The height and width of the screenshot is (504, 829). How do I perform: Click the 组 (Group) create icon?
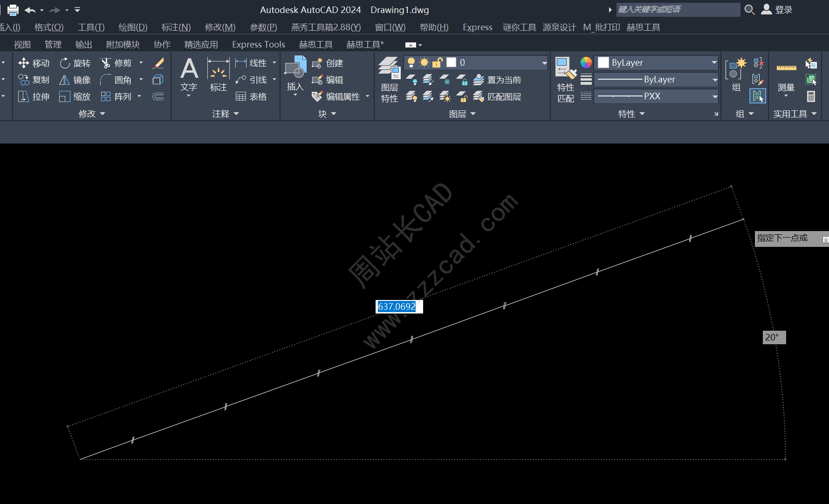(736, 74)
